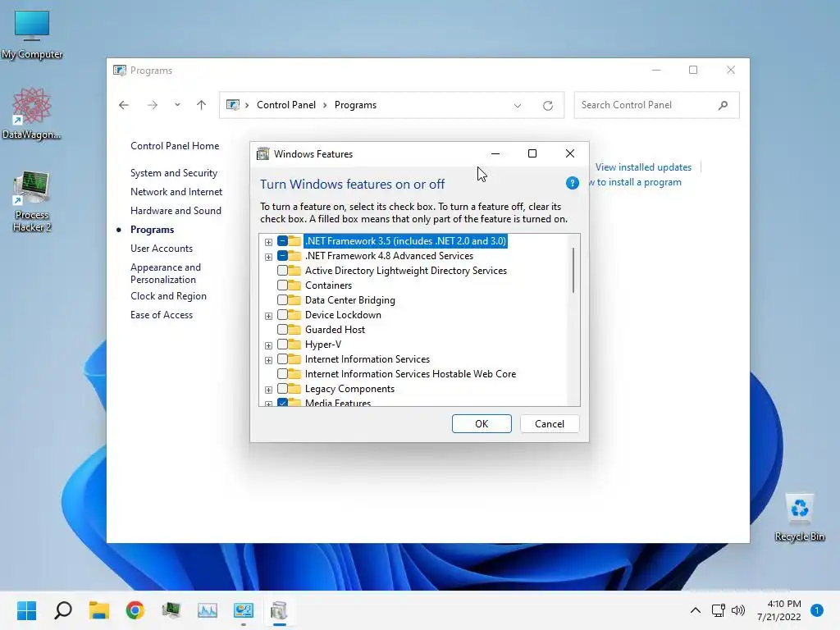Enable Active Directory Lightweight Directory Services
Screen dimensions: 840x630
coord(282,271)
